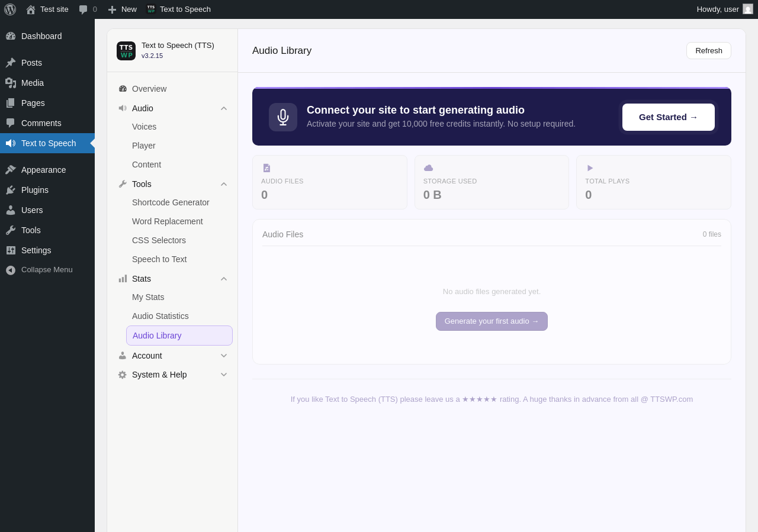Click the audio file icon in stats card
This screenshot has height=532, width=758.
click(x=266, y=168)
